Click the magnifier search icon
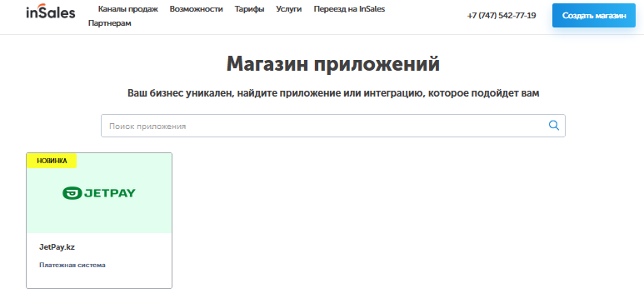This screenshot has width=644, height=303. [554, 126]
